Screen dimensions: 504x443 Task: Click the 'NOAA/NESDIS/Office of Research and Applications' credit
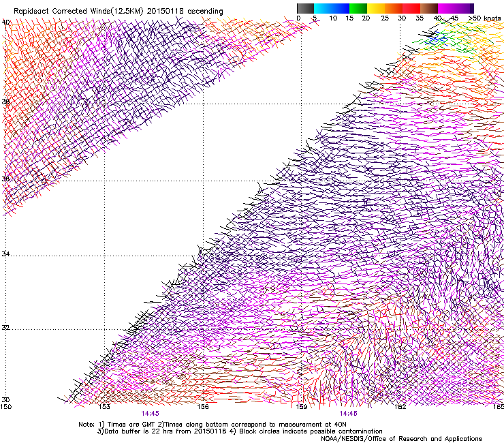click(401, 439)
